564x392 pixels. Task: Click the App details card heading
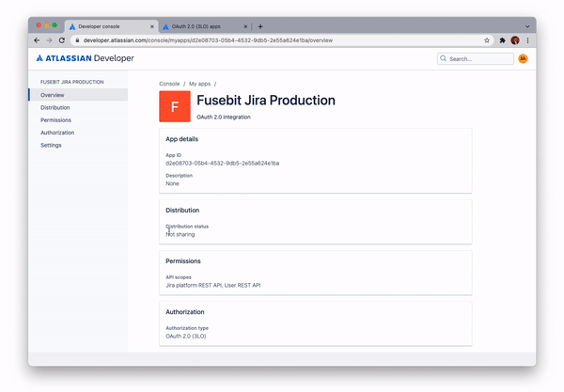click(181, 139)
